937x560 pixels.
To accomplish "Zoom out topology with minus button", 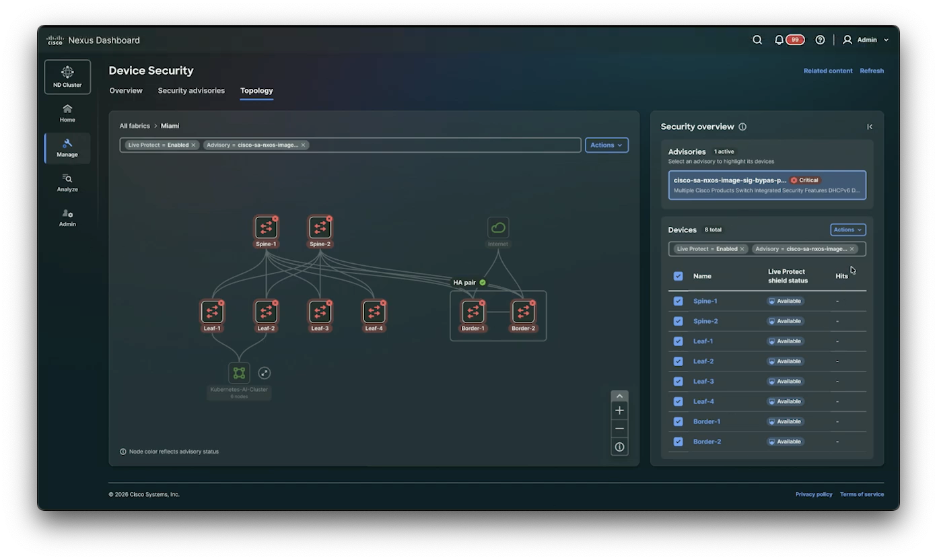I will click(619, 429).
